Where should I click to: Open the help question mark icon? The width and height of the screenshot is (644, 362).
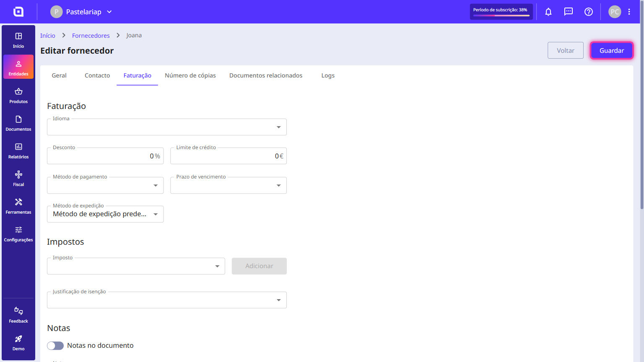click(589, 12)
